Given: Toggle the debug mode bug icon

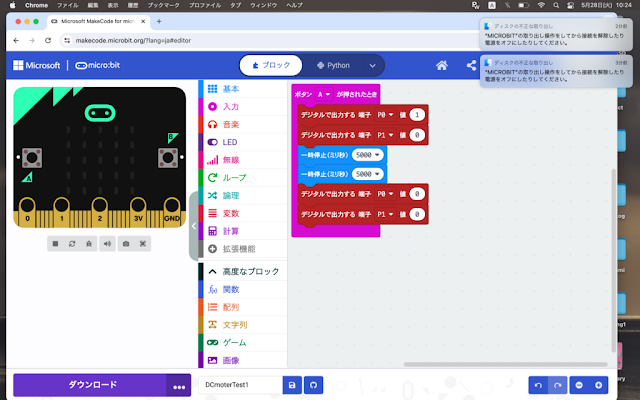Looking at the screenshot, I should (89, 244).
